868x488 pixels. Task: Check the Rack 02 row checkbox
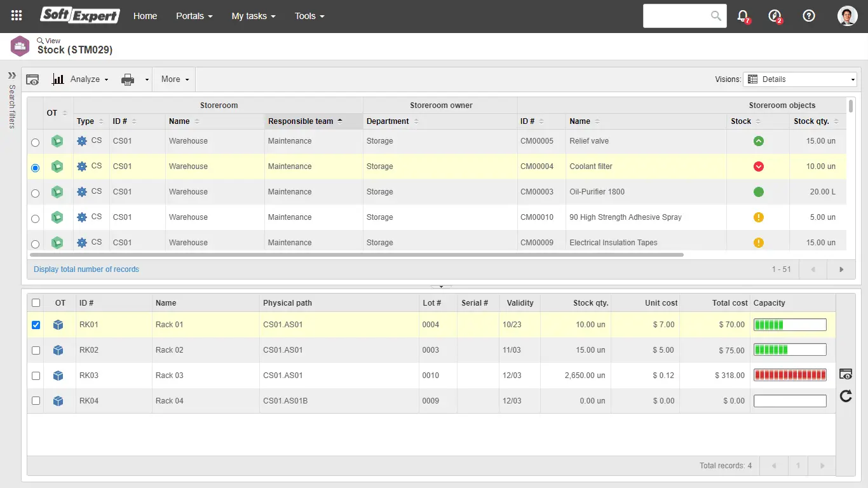[x=36, y=350]
